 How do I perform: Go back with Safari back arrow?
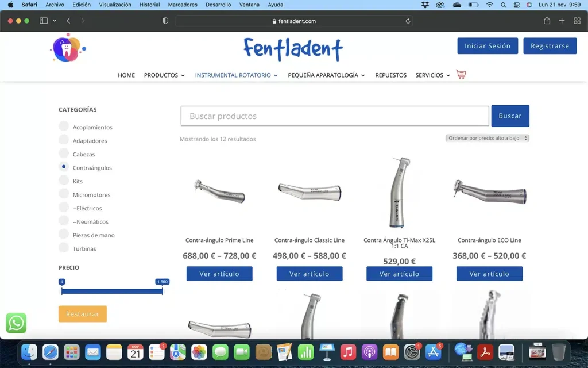(68, 21)
